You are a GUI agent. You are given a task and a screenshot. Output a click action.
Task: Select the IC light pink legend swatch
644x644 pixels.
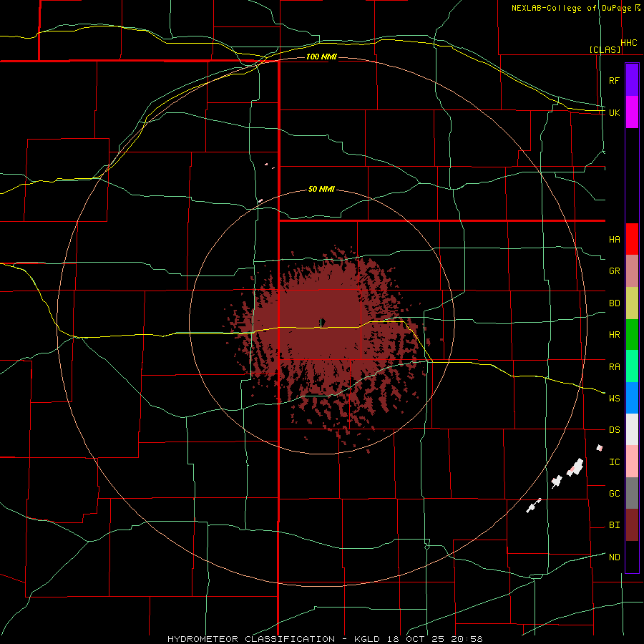click(632, 462)
